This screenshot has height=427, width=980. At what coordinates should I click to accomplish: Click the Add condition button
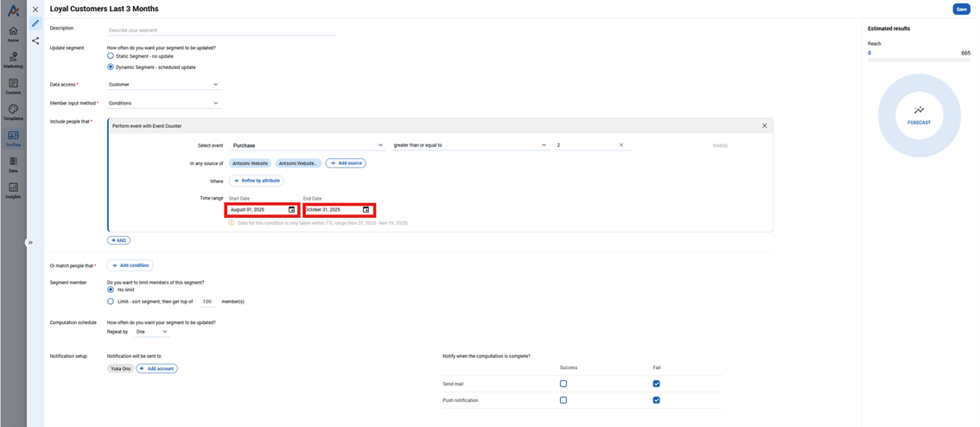point(130,265)
